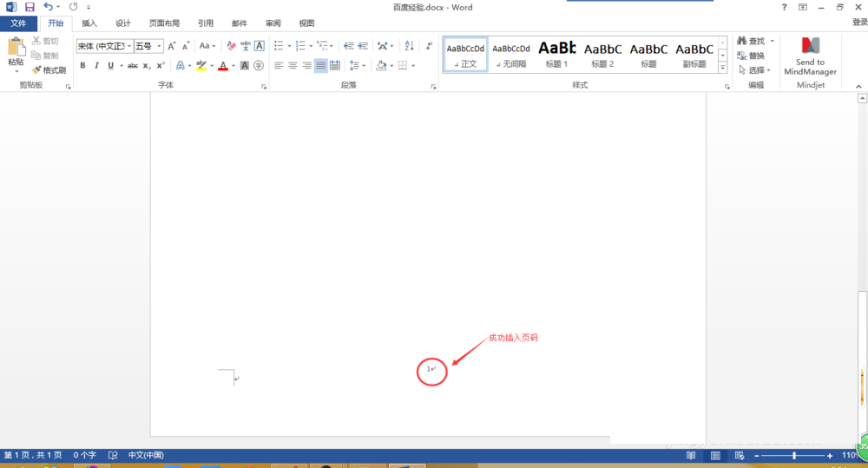Screen dimensions: 868x468
Task: Click the Cut scissors icon
Action: click(x=36, y=41)
